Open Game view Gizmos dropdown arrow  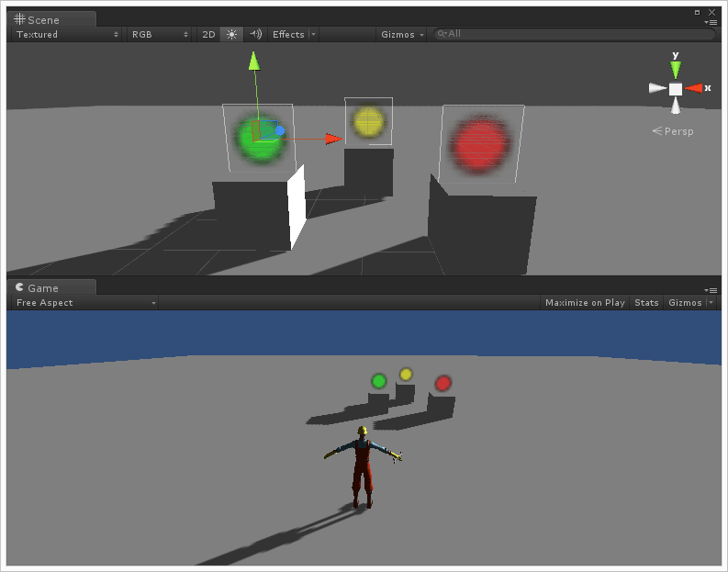pos(711,303)
